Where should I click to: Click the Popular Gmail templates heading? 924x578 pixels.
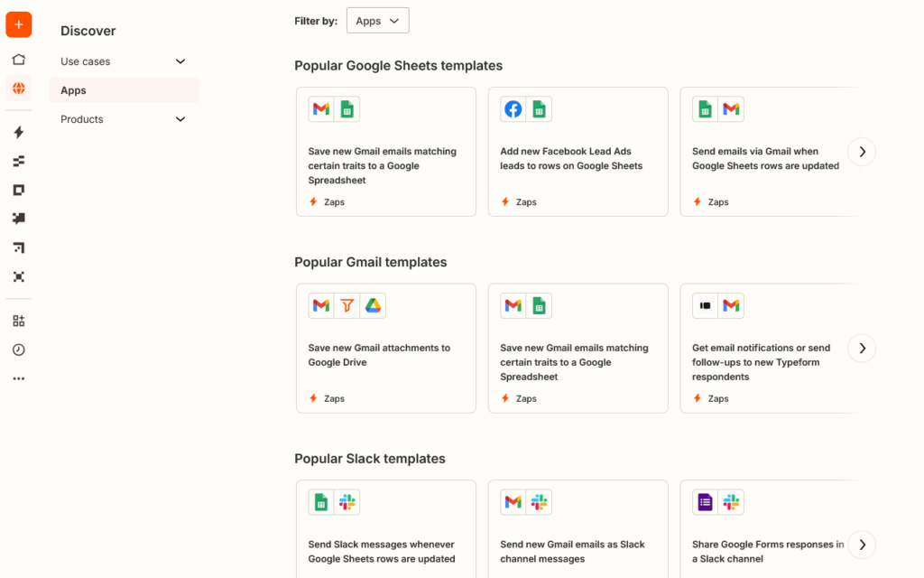[371, 262]
